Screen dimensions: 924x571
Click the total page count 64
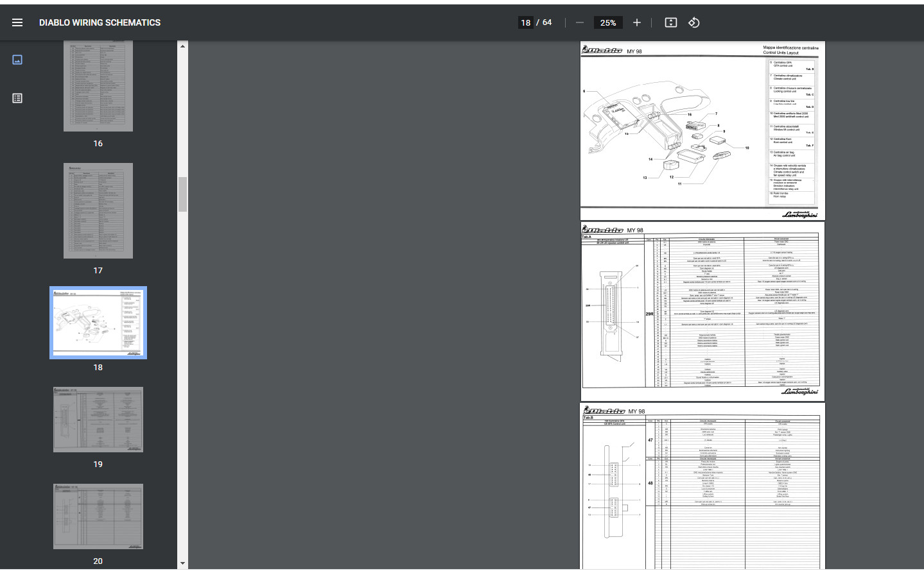547,22
